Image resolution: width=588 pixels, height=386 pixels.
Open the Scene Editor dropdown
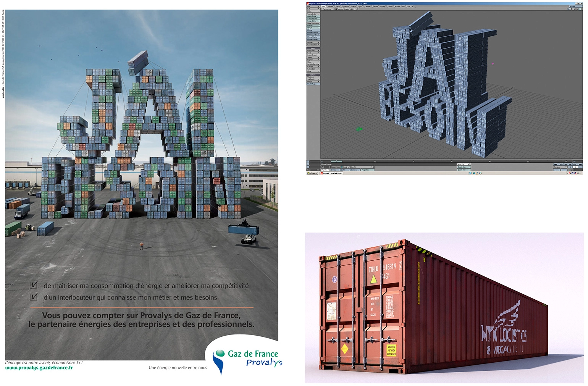coord(313,14)
